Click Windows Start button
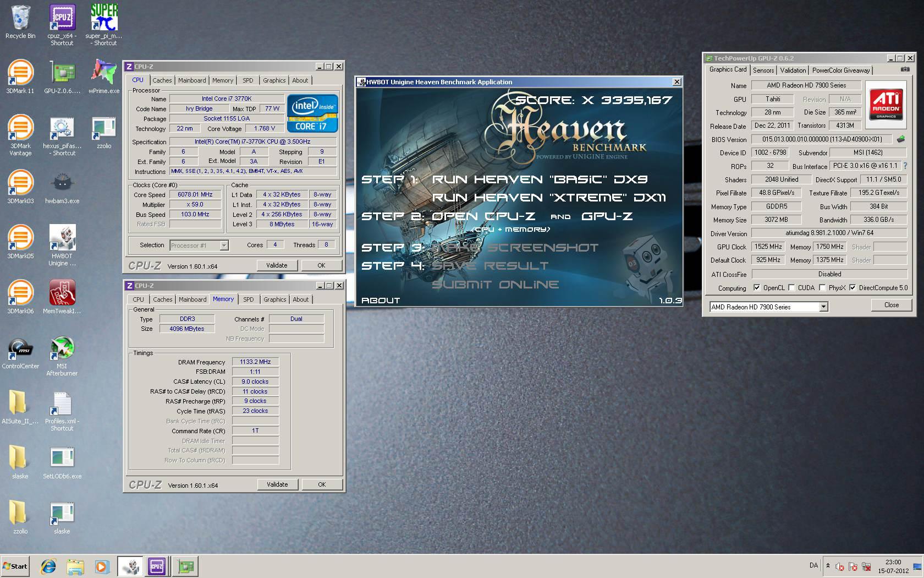Screen dimensions: 924x578 point(15,566)
